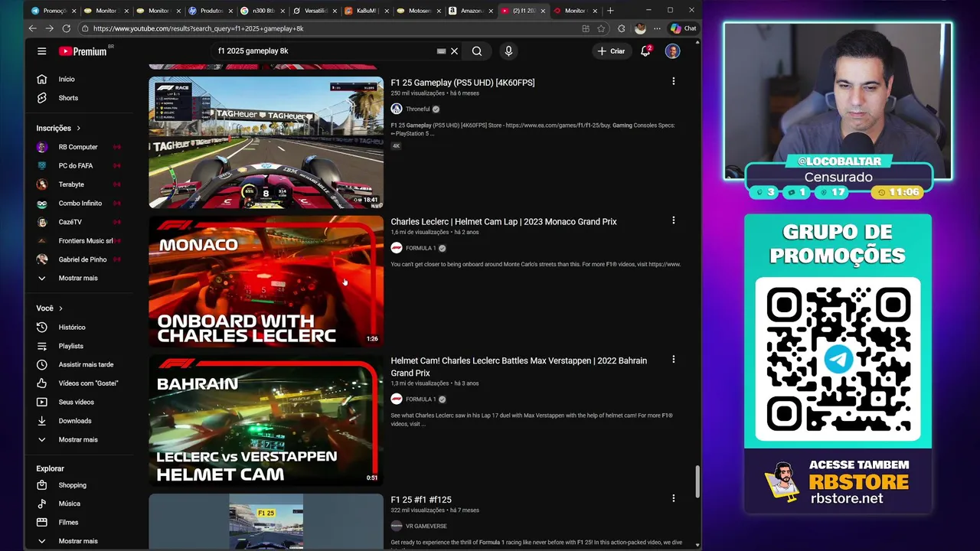This screenshot has height=551, width=980.
Task: Click the magnifier search button
Action: 477,51
